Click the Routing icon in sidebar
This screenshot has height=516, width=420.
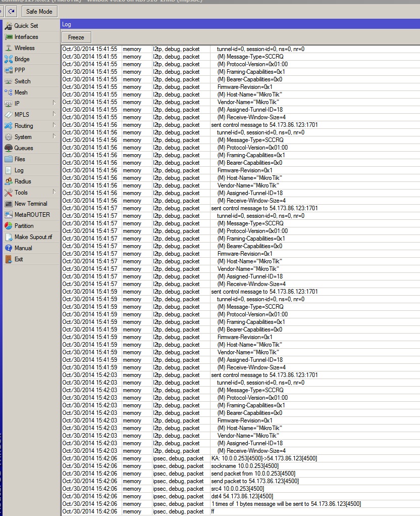pos(9,126)
